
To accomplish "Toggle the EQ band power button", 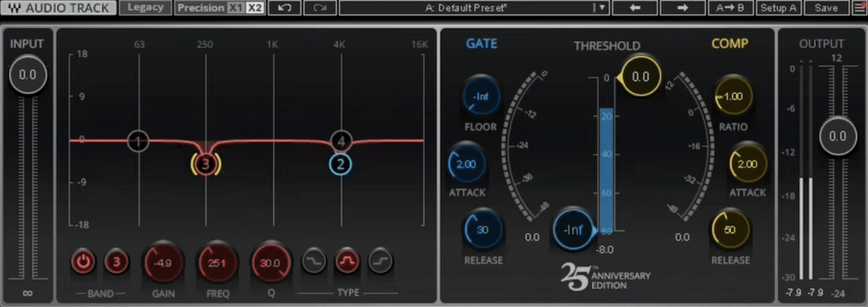I will (x=83, y=262).
